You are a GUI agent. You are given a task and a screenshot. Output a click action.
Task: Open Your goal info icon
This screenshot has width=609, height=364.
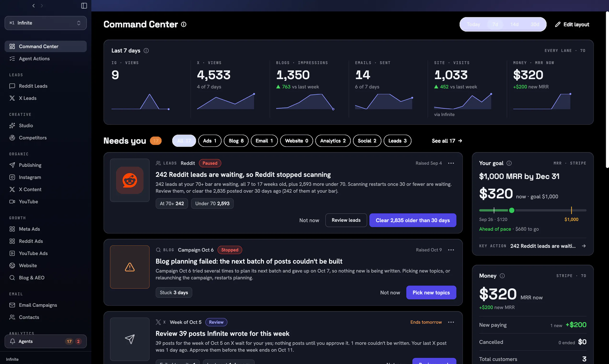tap(509, 163)
